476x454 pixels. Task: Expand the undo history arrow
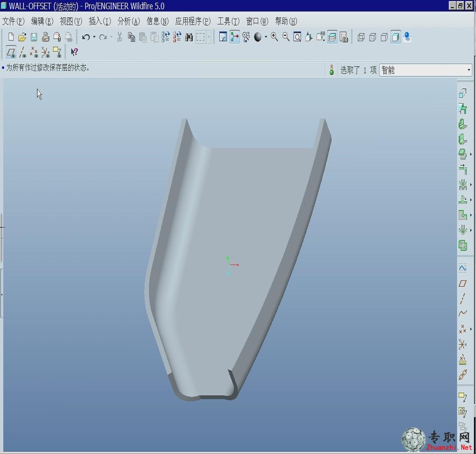click(x=94, y=37)
